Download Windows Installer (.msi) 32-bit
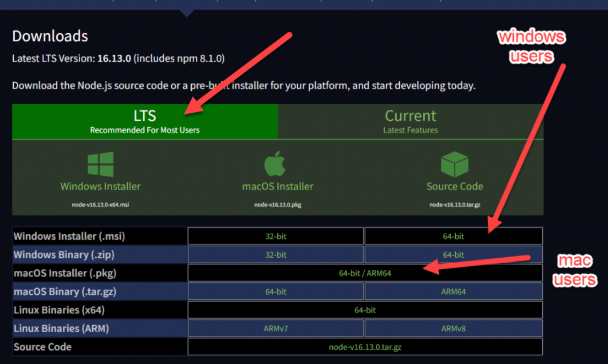Viewport: 608px width, 364px height. [276, 236]
